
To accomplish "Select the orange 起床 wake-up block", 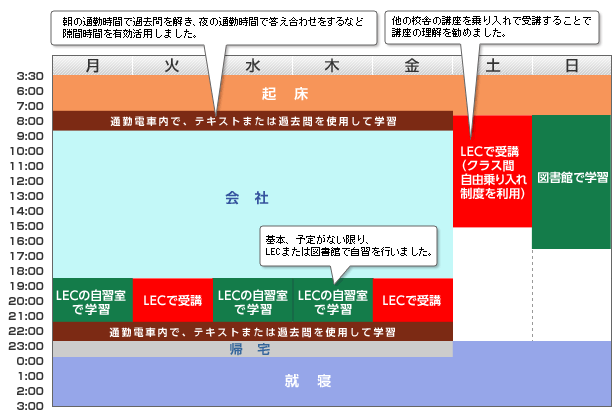I will [x=285, y=94].
